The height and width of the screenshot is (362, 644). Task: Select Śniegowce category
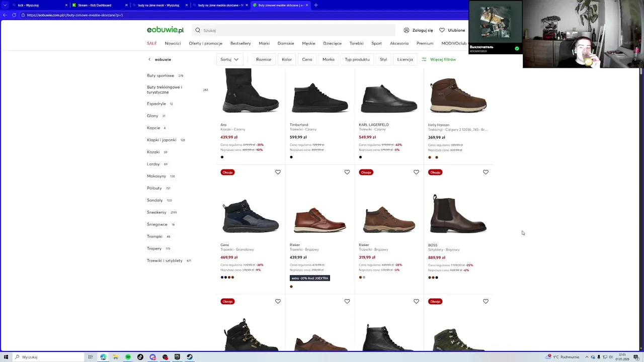coord(157,224)
